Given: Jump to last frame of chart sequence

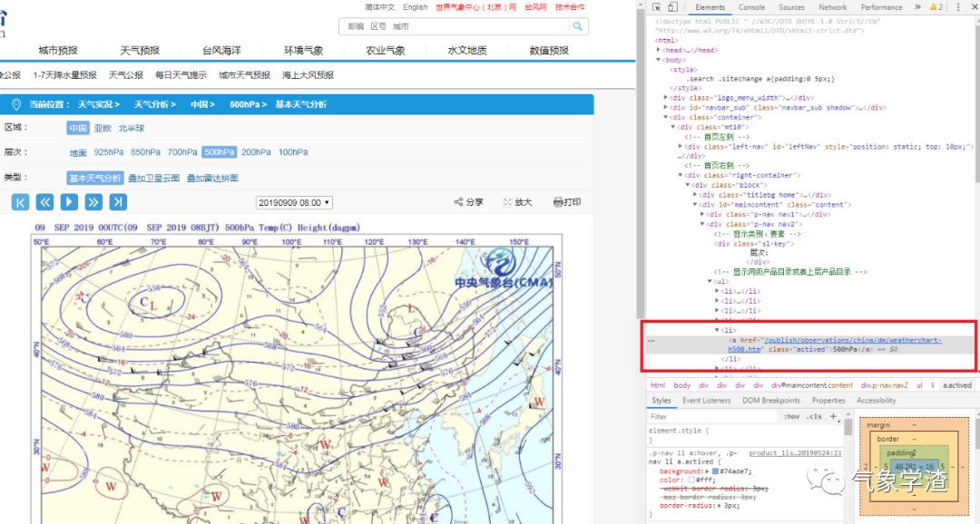Looking at the screenshot, I should click(x=118, y=202).
